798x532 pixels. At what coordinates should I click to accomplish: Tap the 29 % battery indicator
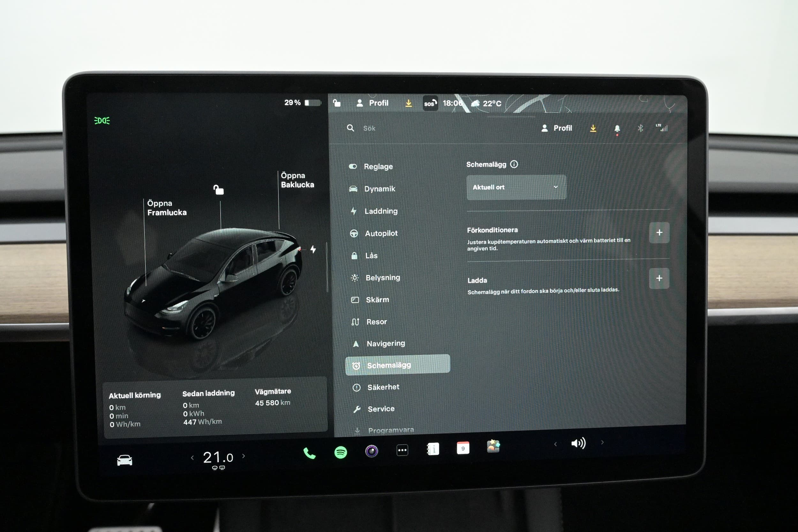pos(302,103)
